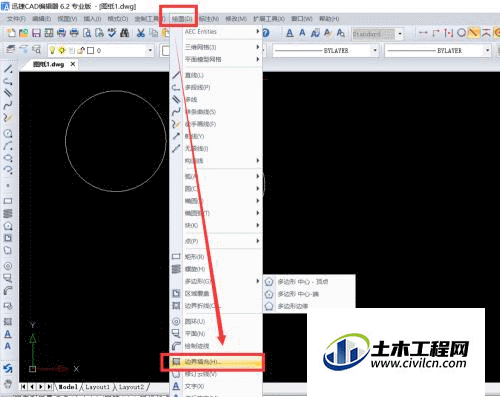Toggle the layer freeze sun icon
500x397 pixels.
[62, 50]
